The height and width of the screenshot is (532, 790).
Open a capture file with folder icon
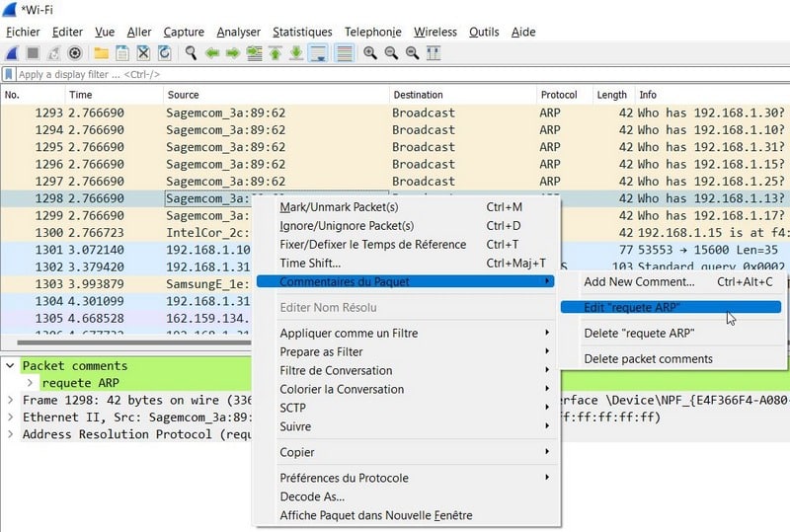pyautogui.click(x=101, y=53)
